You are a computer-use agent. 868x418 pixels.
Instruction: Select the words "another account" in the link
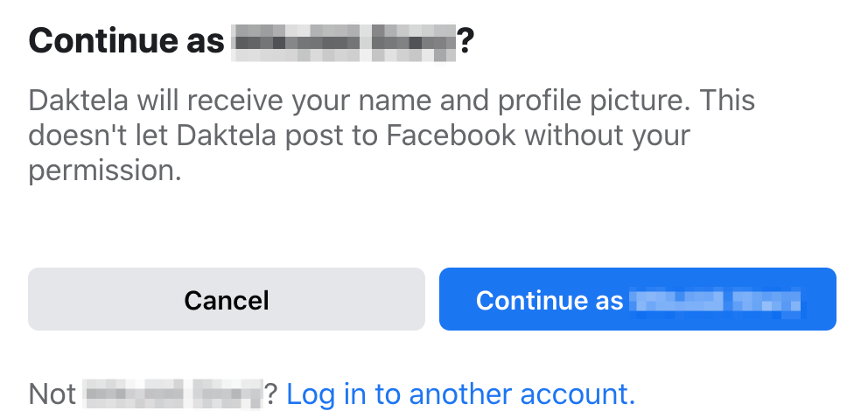click(521, 394)
